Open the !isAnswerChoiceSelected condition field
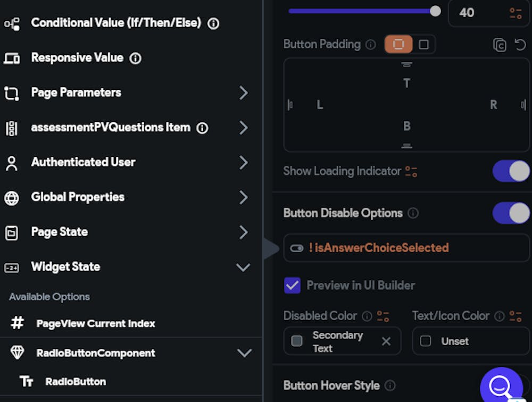Viewport: 532px width, 402px height. pos(406,248)
